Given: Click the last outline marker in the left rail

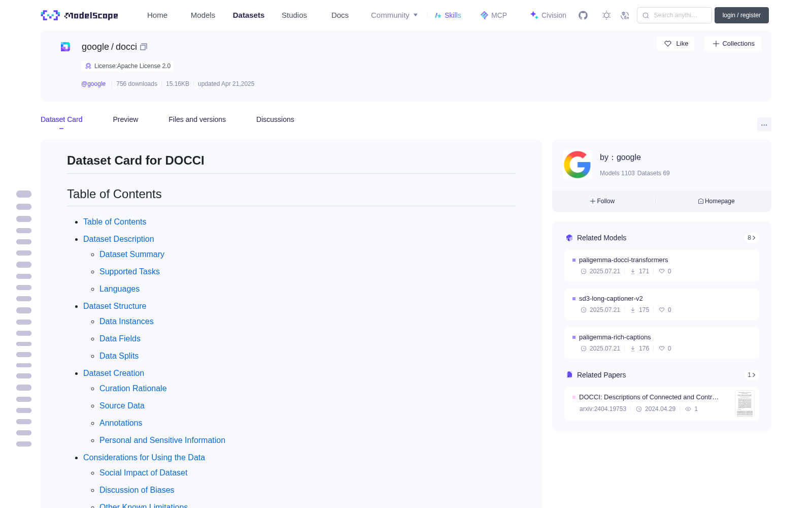Looking at the screenshot, I should click(x=24, y=444).
